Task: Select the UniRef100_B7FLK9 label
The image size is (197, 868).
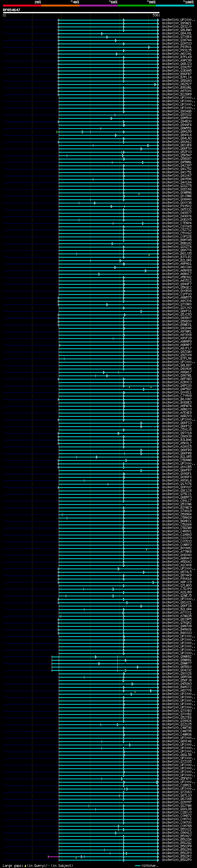Action: (x=177, y=57)
